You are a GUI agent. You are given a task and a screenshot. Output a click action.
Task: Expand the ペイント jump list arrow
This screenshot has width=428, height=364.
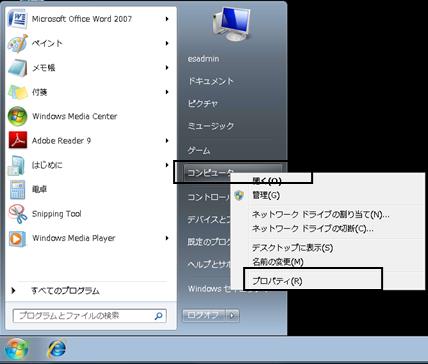click(x=167, y=43)
